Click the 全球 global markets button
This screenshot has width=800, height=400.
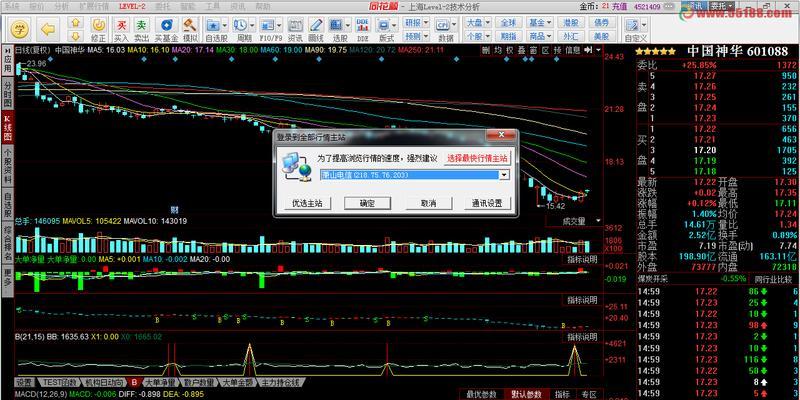[509, 22]
